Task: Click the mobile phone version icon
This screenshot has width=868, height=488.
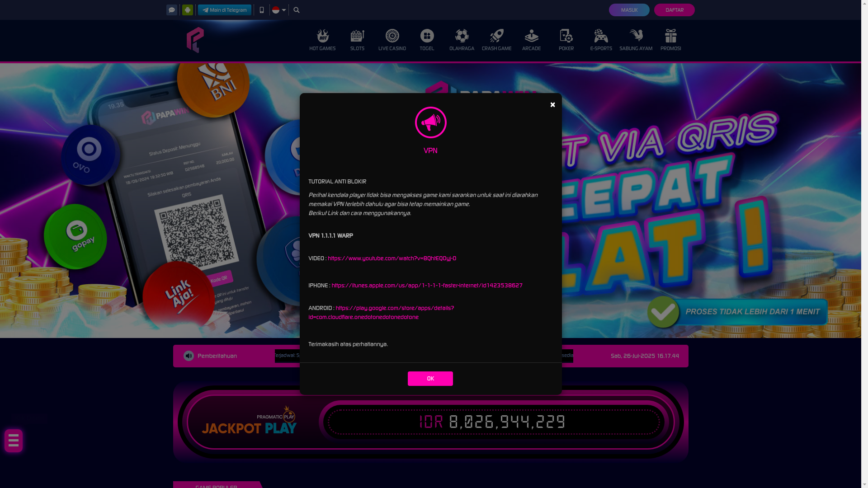Action: pyautogui.click(x=262, y=10)
